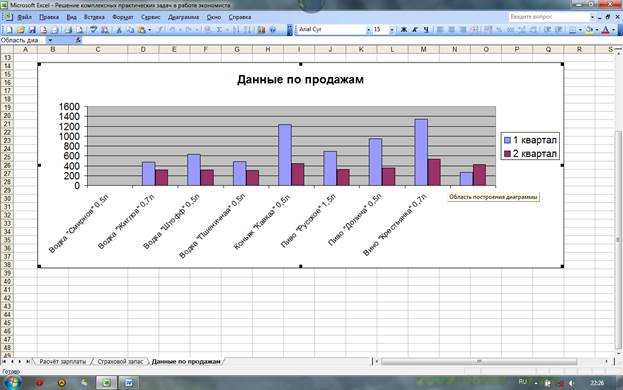This screenshot has width=623, height=390.
Task: Open the Диаграмма menu
Action: coord(184,17)
